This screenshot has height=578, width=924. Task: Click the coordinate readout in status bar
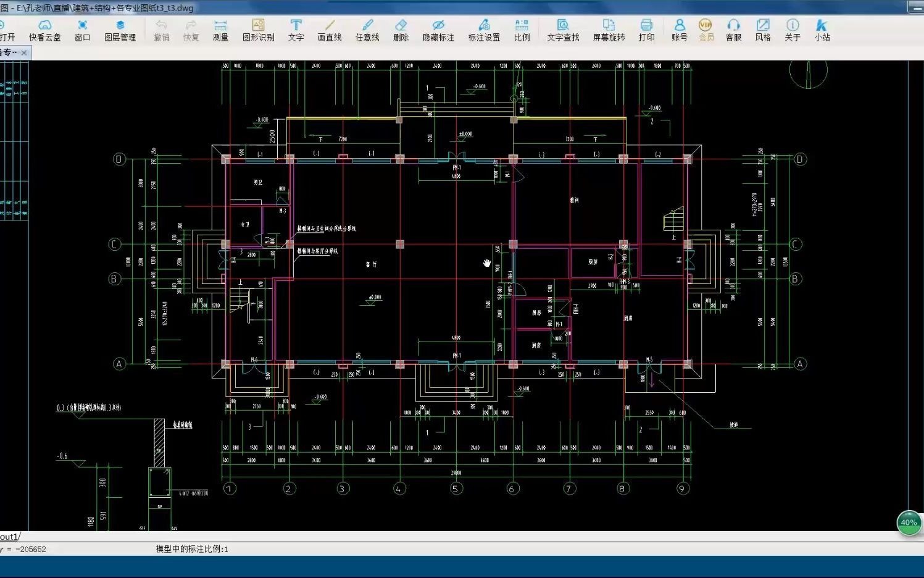point(23,549)
